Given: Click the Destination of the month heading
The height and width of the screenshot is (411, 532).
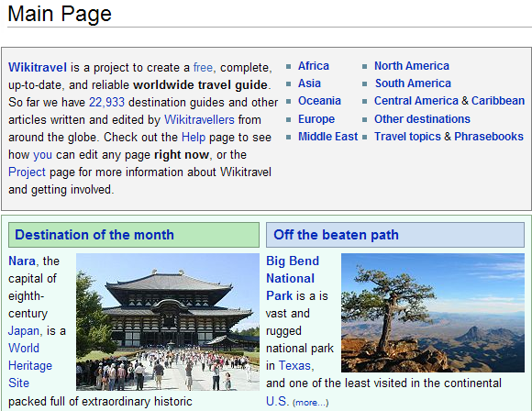Looking at the screenshot, I should tap(94, 235).
